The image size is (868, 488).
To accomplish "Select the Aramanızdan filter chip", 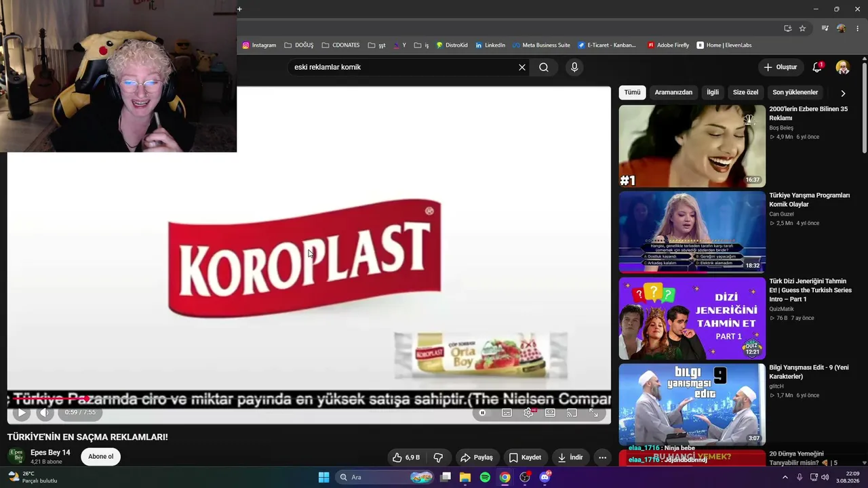I will pos(673,92).
